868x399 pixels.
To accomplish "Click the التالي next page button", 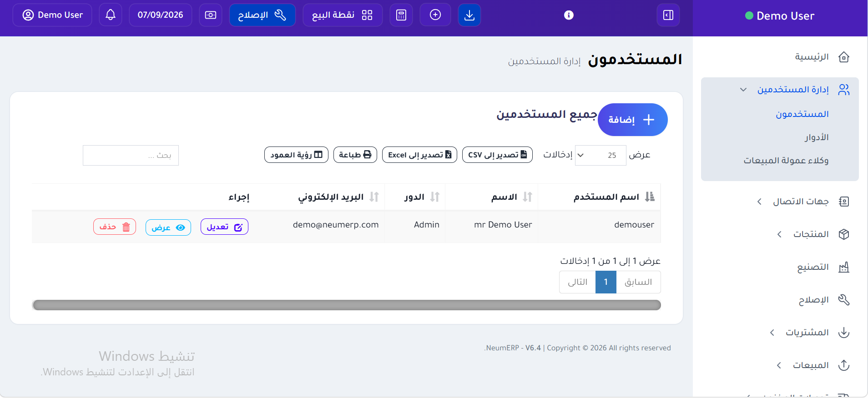I will 577,282.
